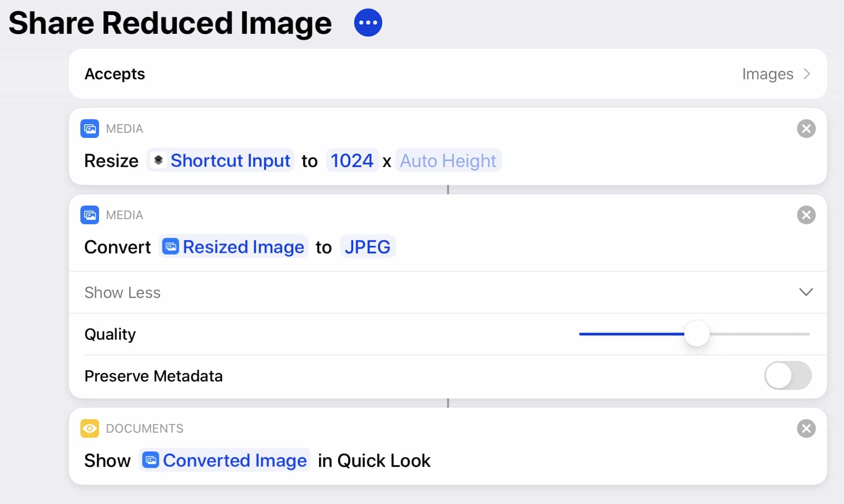The height and width of the screenshot is (504, 844).
Task: Remove the Resize action with its X
Action: point(806,129)
